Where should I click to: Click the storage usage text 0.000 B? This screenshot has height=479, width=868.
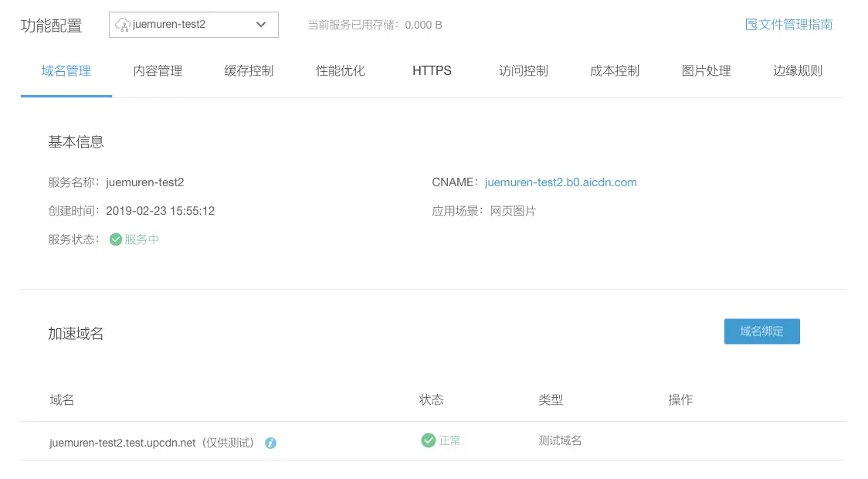point(423,25)
